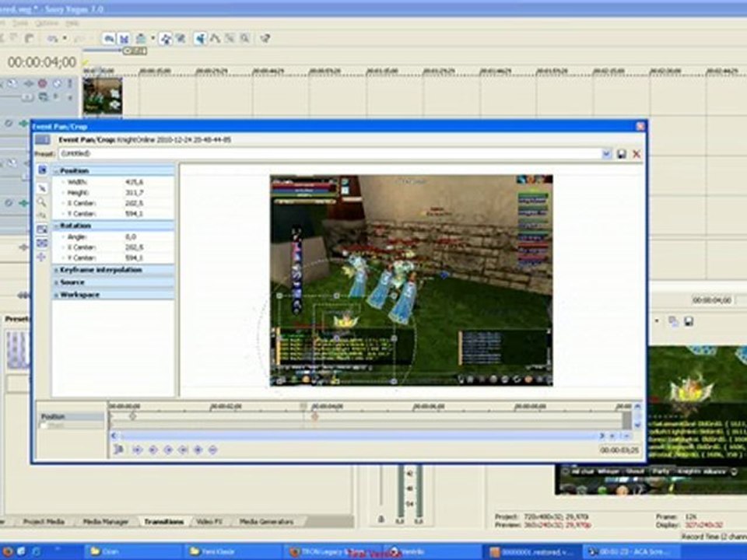The width and height of the screenshot is (747, 560).
Task: Expand the Keyframe interpolation section
Action: click(56, 270)
